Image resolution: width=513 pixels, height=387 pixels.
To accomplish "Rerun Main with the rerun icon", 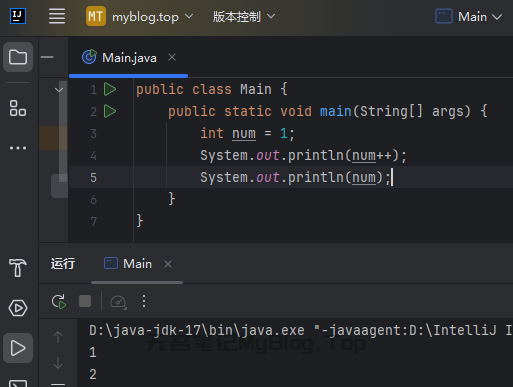I will (x=59, y=302).
